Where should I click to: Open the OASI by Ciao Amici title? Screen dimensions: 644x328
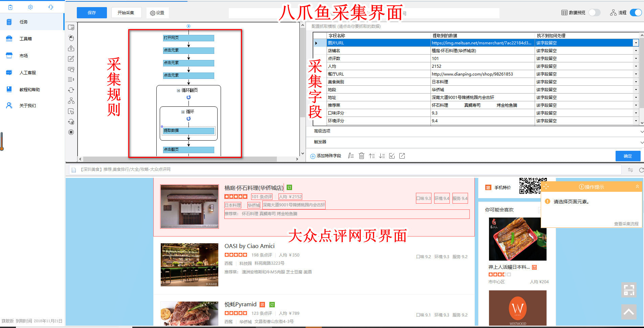pyautogui.click(x=249, y=246)
